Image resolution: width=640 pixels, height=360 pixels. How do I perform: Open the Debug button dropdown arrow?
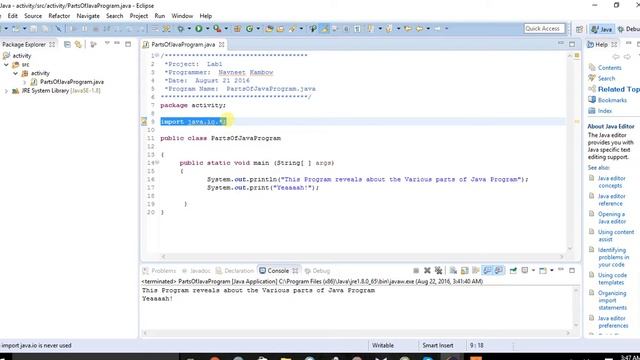[x=189, y=29]
